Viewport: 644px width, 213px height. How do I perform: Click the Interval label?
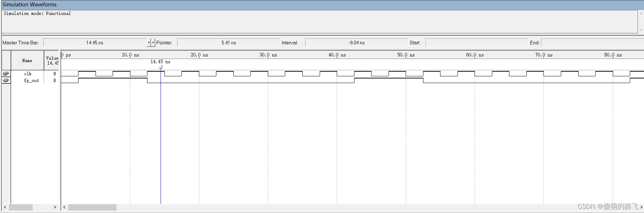[290, 43]
